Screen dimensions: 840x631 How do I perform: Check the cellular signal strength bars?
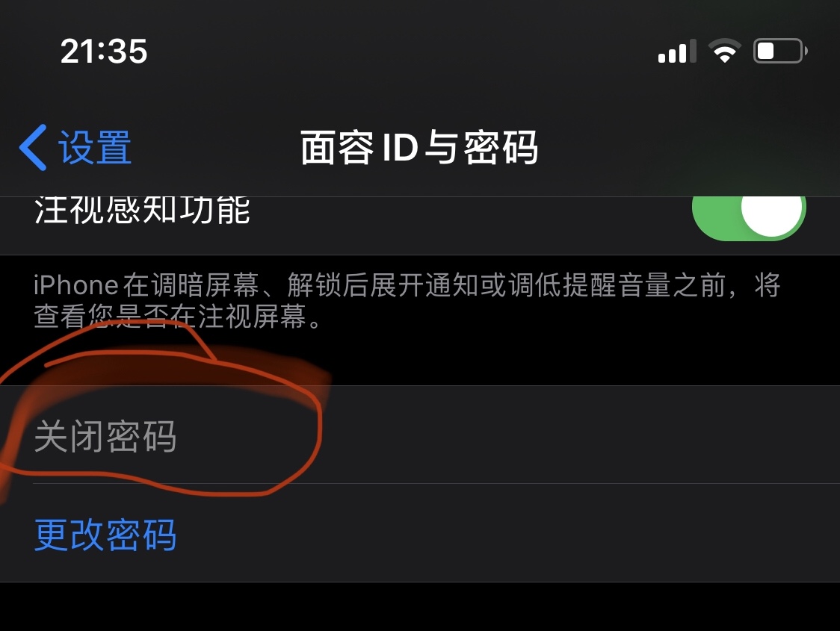click(x=677, y=52)
